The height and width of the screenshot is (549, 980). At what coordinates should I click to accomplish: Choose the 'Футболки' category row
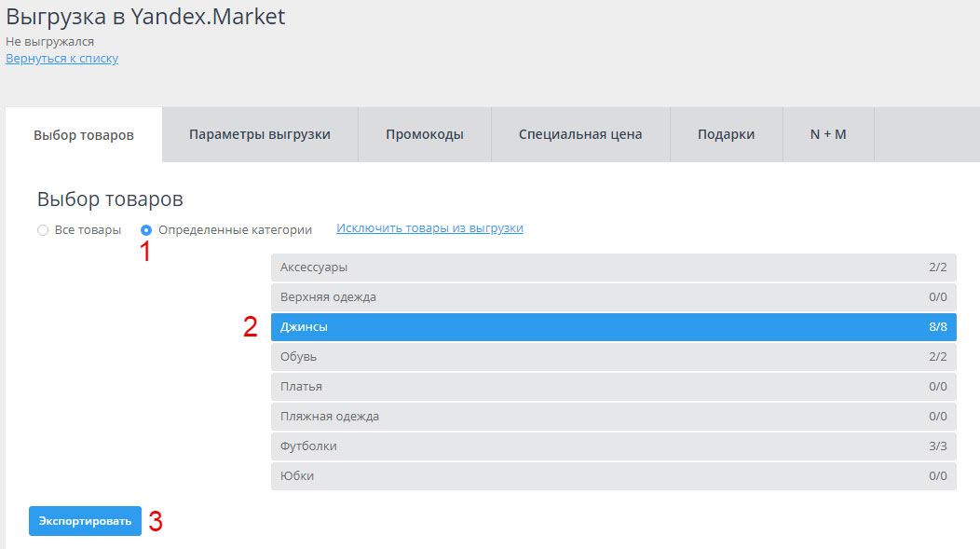point(614,446)
